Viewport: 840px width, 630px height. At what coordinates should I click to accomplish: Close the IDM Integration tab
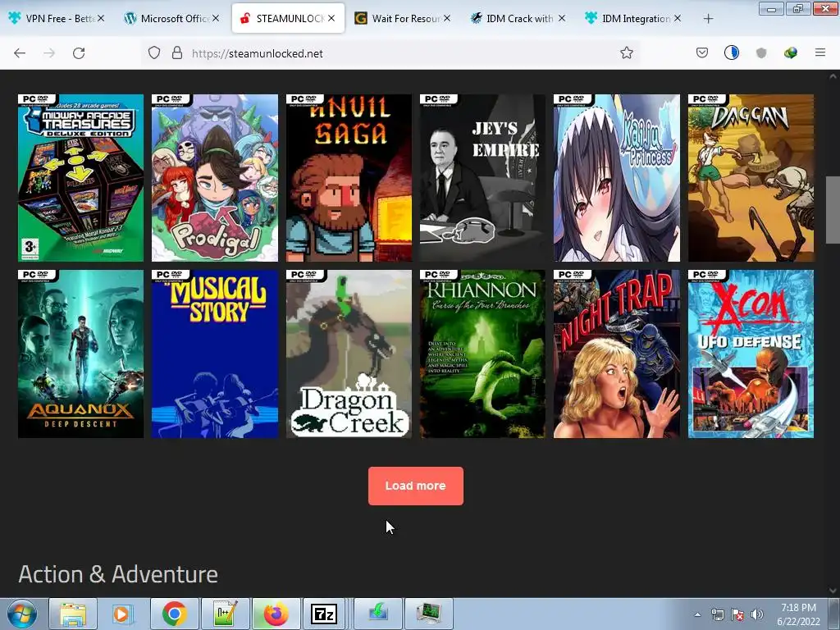point(677,18)
